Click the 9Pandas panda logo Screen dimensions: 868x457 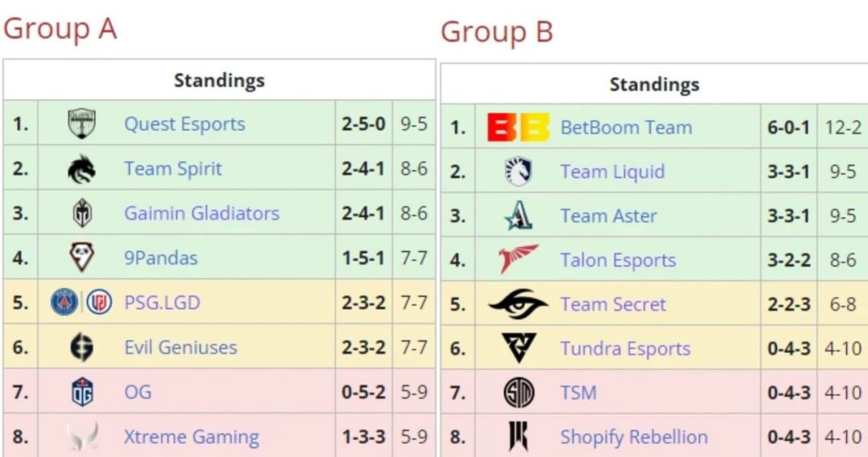[81, 258]
